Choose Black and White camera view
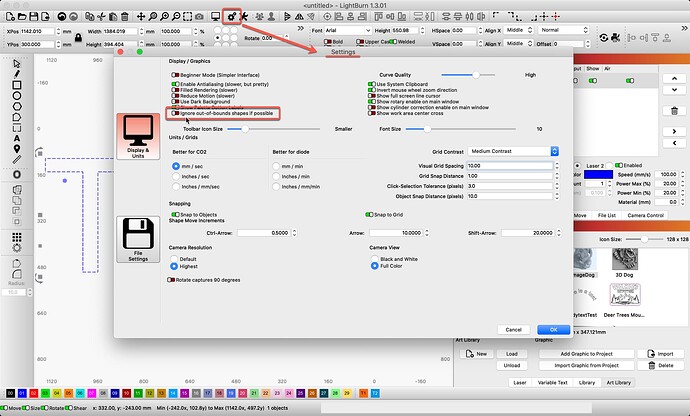This screenshot has width=690, height=416. coord(374,258)
